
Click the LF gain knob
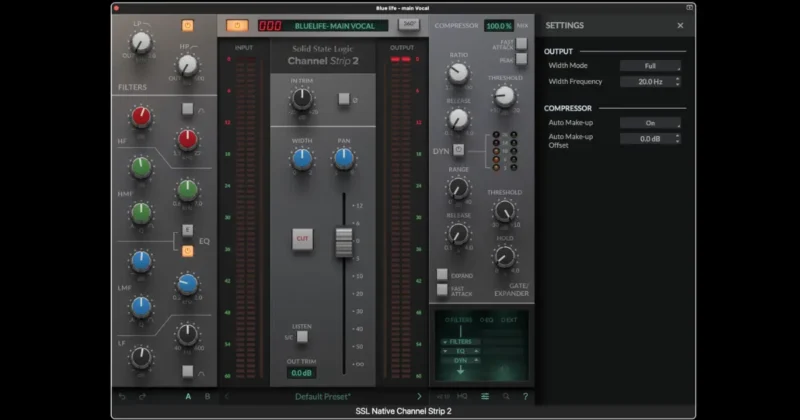tap(141, 357)
